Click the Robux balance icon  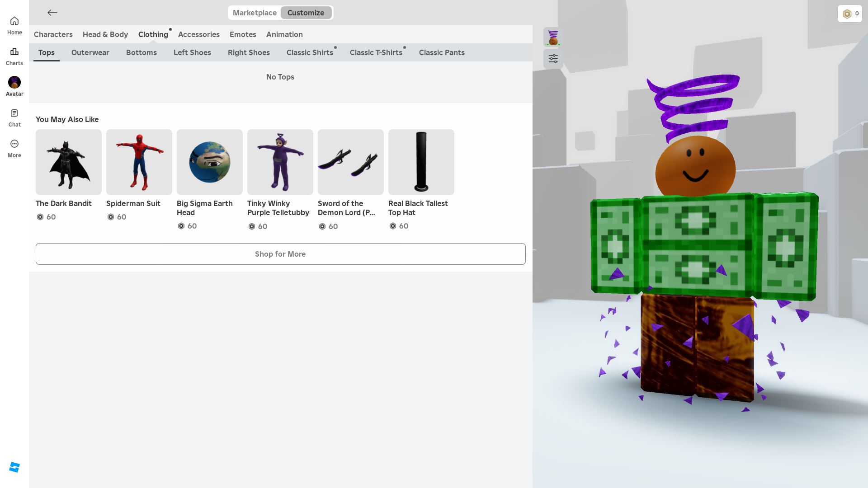click(x=847, y=14)
